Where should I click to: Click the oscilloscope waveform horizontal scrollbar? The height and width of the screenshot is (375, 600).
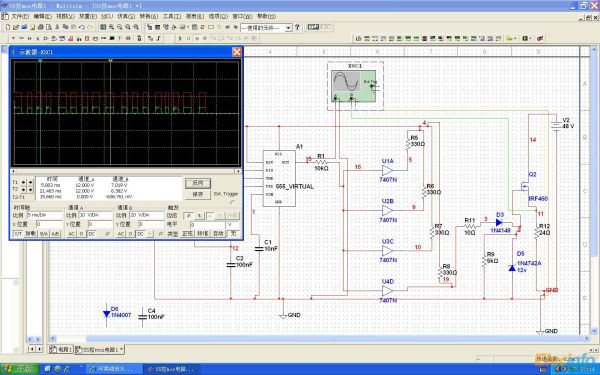[126, 171]
